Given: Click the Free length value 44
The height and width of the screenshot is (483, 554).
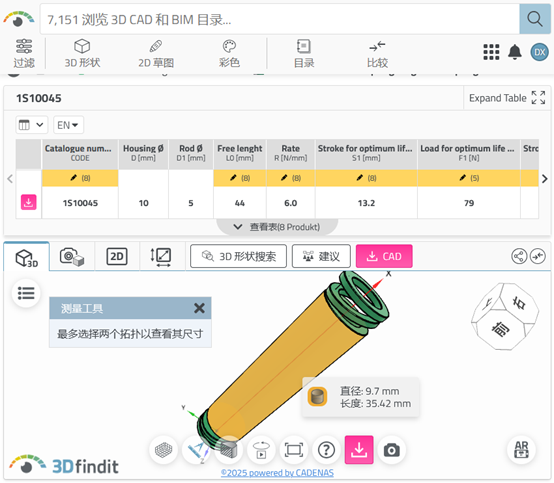Looking at the screenshot, I should point(240,203).
